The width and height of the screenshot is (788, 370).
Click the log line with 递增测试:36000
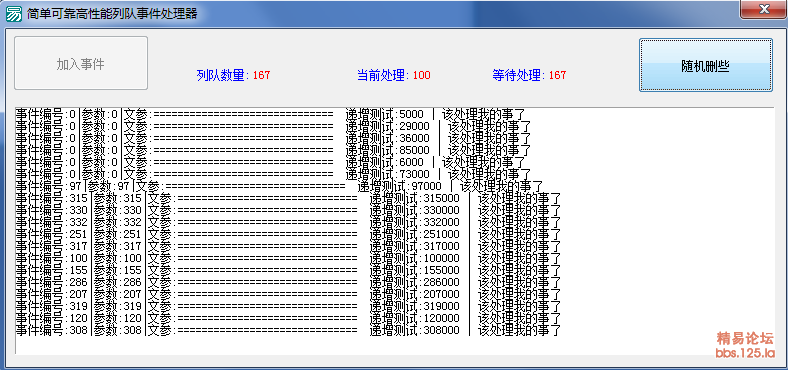tap(273, 138)
